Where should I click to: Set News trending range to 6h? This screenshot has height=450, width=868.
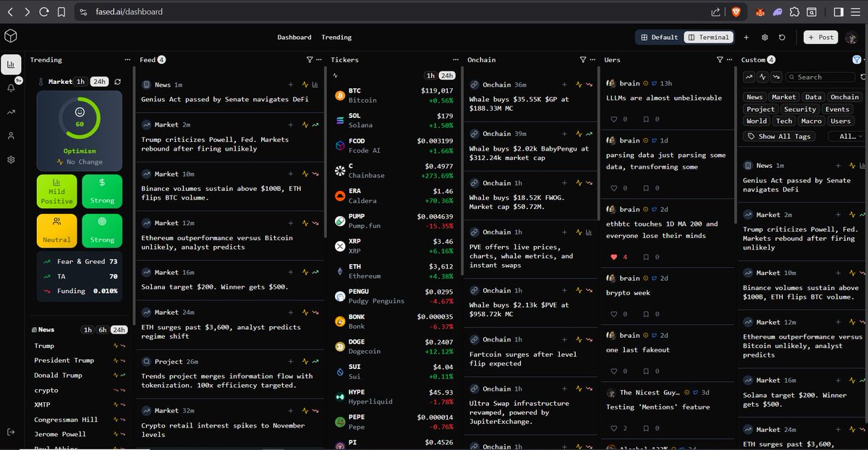click(103, 329)
